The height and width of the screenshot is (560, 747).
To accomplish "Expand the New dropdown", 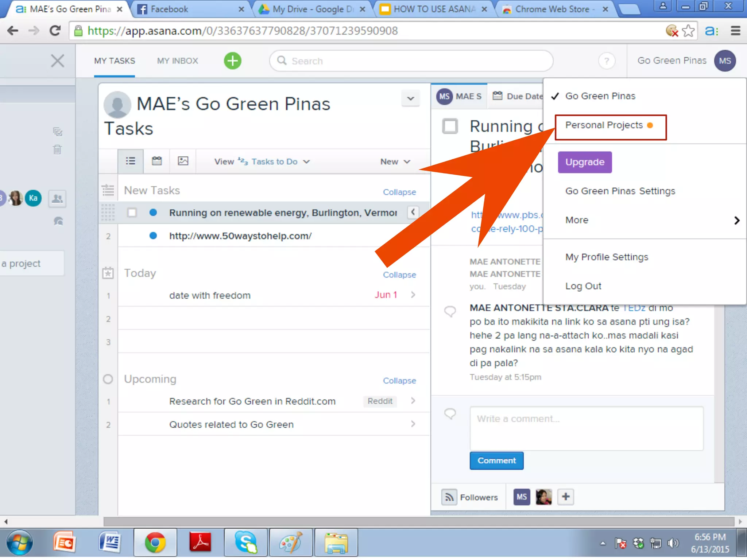I will [395, 162].
